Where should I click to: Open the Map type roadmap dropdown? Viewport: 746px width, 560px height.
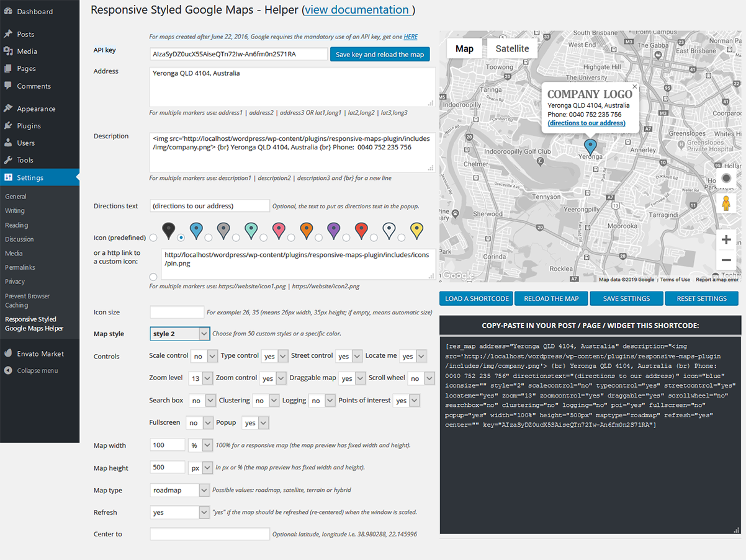(x=180, y=490)
